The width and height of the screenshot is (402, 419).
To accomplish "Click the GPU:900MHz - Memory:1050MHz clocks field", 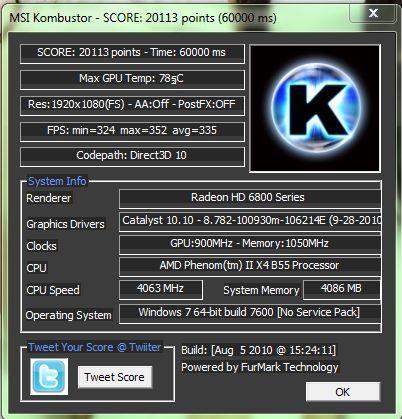I will click(x=250, y=244).
